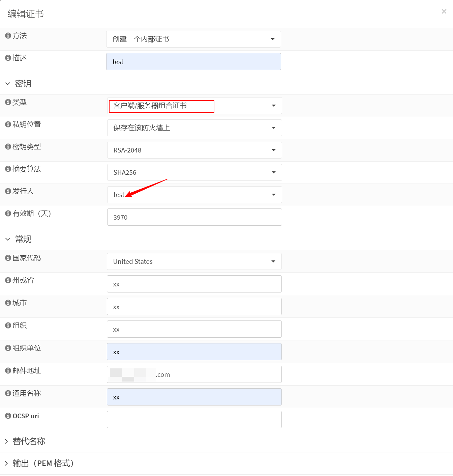Click the info icon next to 邮件地址
This screenshot has width=453, height=476.
coord(8,371)
